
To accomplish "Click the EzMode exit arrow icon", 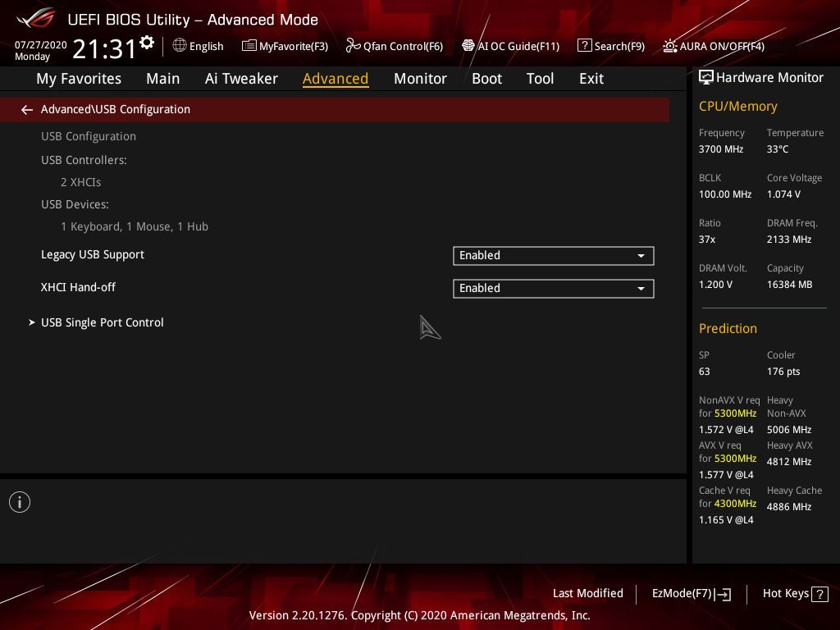I will coord(723,594).
